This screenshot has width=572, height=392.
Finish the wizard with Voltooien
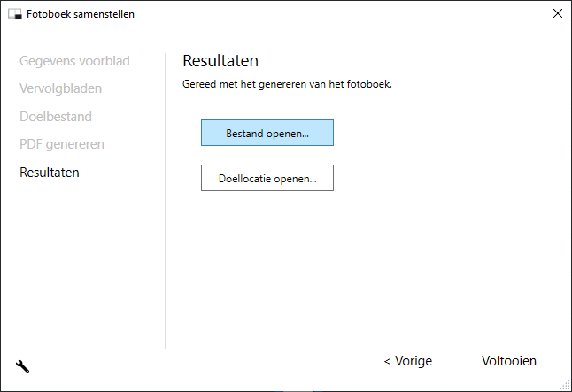click(508, 361)
